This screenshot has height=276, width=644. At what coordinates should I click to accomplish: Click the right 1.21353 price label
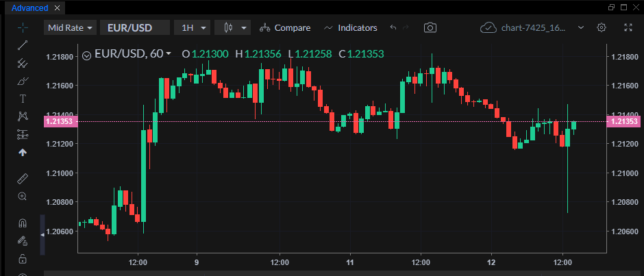(x=625, y=122)
